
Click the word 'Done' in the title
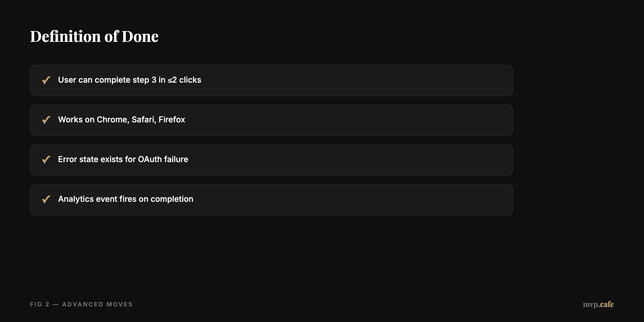pyautogui.click(x=140, y=36)
